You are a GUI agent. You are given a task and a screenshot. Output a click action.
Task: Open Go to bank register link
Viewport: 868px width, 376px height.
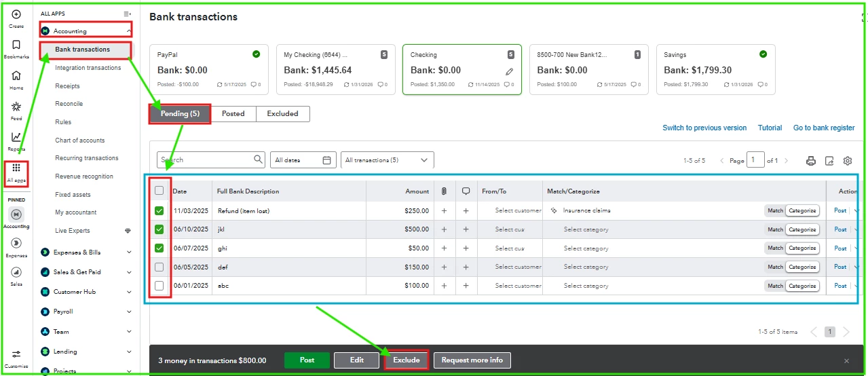824,128
